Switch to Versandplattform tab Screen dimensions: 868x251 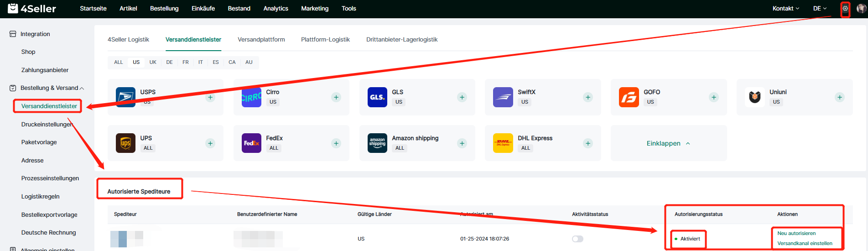[x=261, y=40]
